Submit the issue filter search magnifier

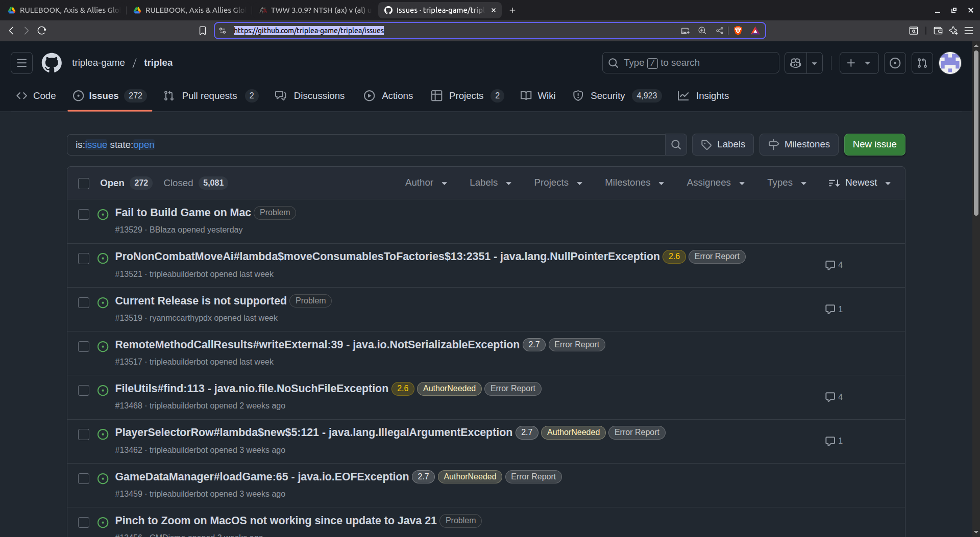pyautogui.click(x=676, y=145)
